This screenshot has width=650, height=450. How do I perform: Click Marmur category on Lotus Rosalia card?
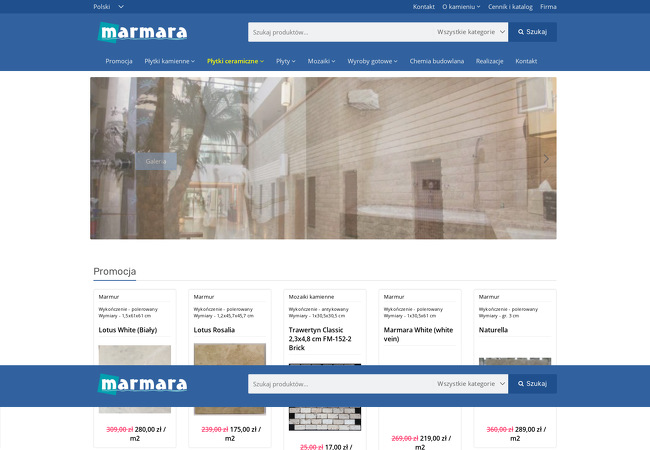coord(204,297)
